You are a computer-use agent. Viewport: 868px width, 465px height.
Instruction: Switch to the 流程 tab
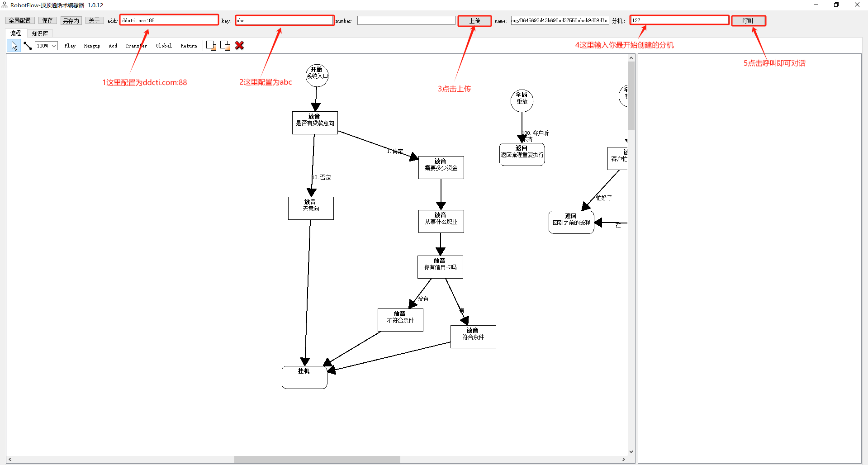click(16, 33)
